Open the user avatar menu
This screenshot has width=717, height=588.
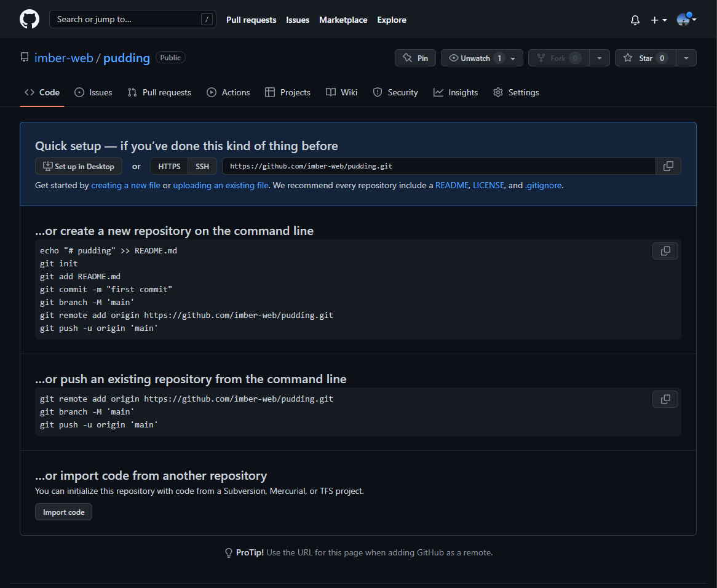point(686,19)
